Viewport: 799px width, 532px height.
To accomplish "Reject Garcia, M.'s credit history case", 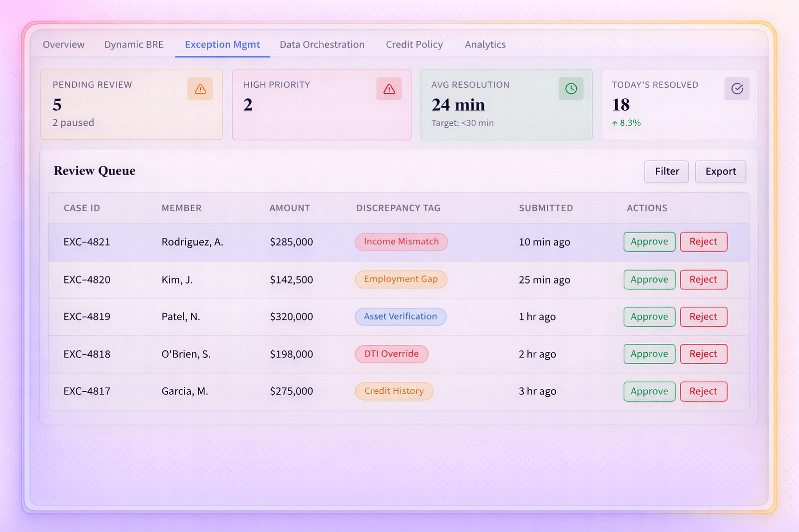I will pyautogui.click(x=704, y=391).
